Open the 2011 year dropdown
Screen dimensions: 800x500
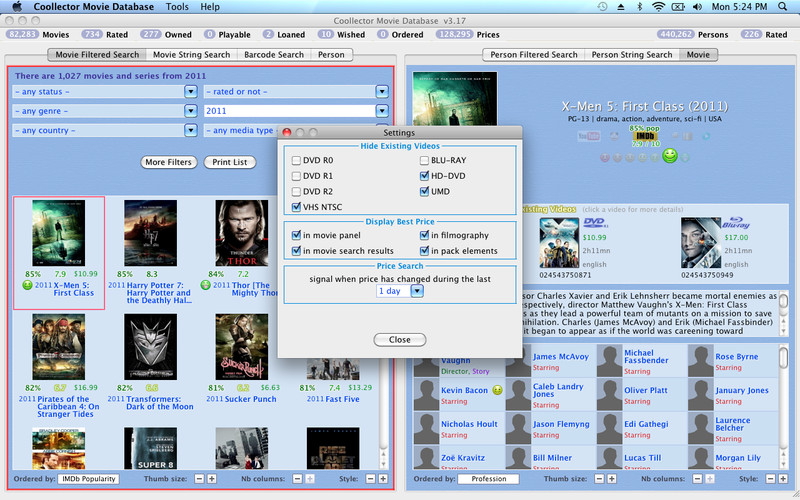pyautogui.click(x=382, y=111)
